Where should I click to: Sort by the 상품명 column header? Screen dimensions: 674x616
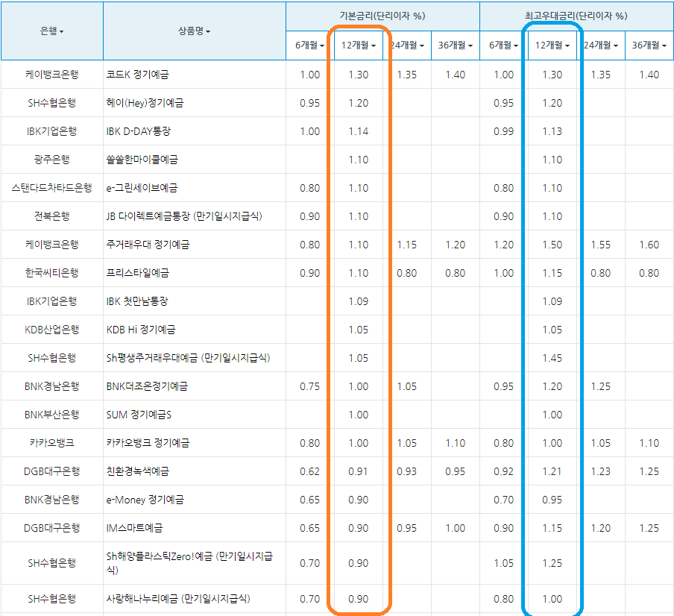[195, 31]
